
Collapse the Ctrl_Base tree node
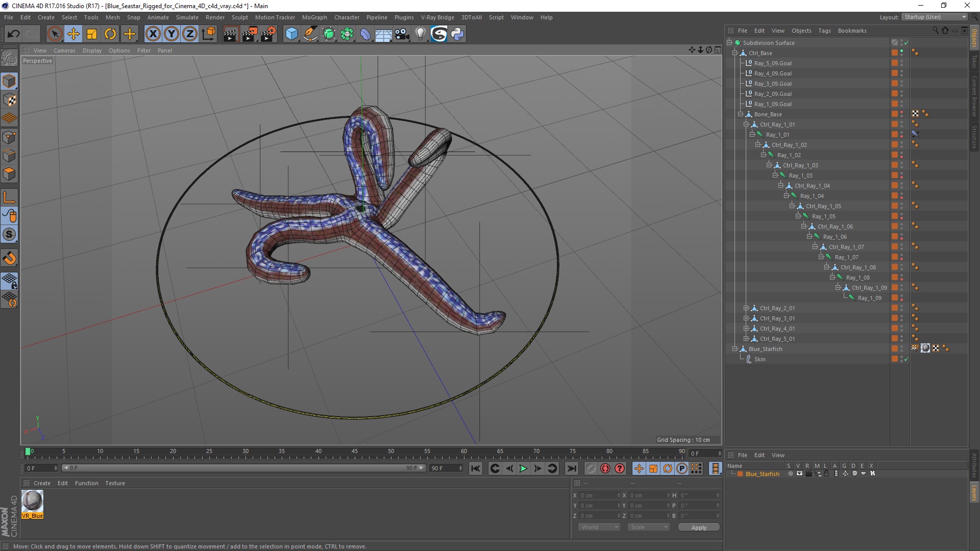(735, 53)
